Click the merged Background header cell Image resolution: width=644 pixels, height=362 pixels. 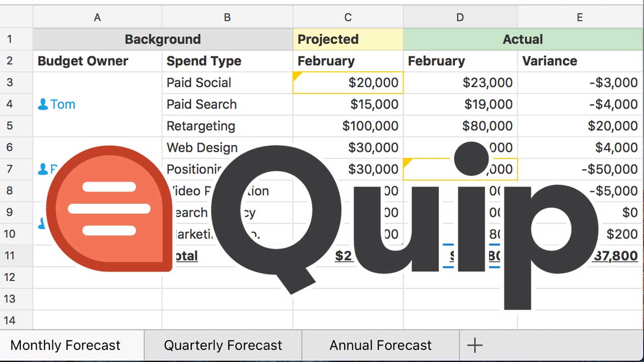(x=163, y=39)
